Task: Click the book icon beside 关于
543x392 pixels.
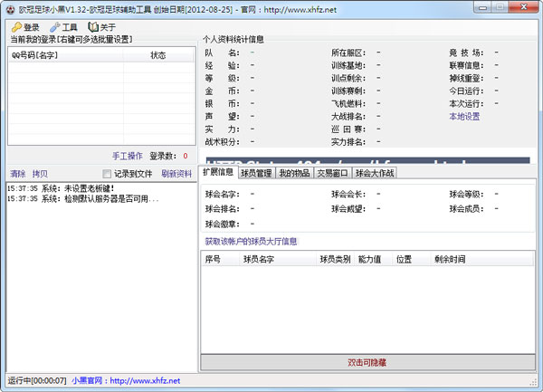Action: click(93, 27)
